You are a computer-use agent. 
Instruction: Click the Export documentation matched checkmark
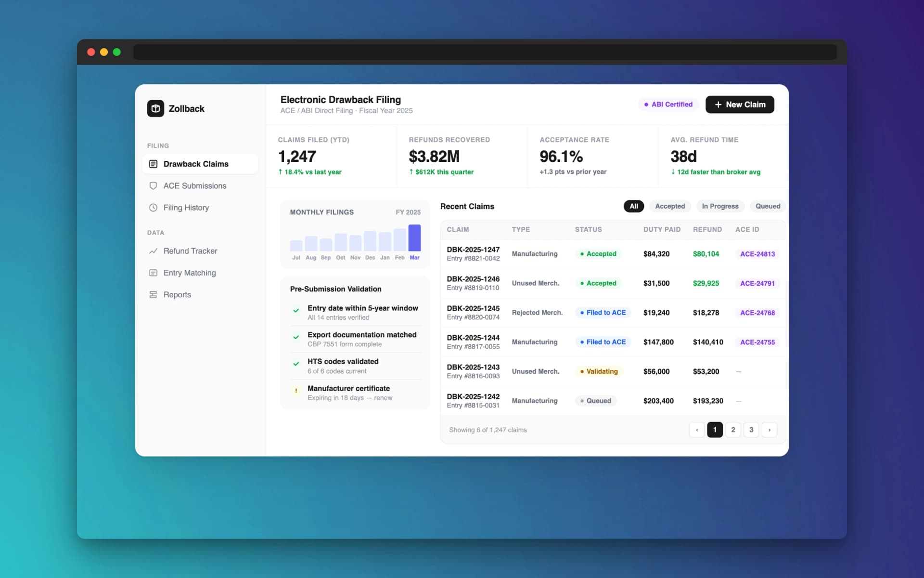[296, 337]
